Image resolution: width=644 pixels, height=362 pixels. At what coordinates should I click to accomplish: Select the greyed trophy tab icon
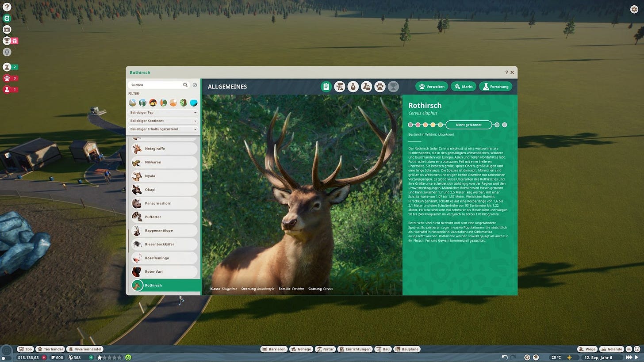click(393, 87)
